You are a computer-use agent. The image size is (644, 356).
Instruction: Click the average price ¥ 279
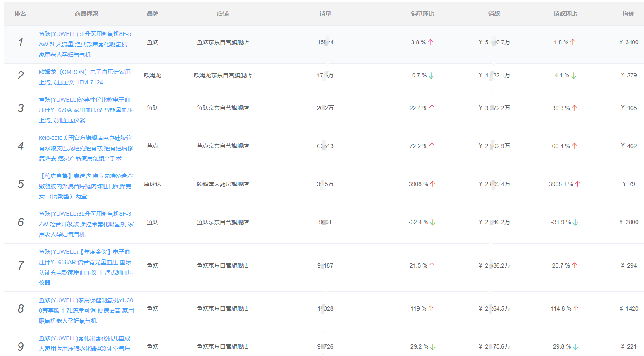pyautogui.click(x=629, y=75)
